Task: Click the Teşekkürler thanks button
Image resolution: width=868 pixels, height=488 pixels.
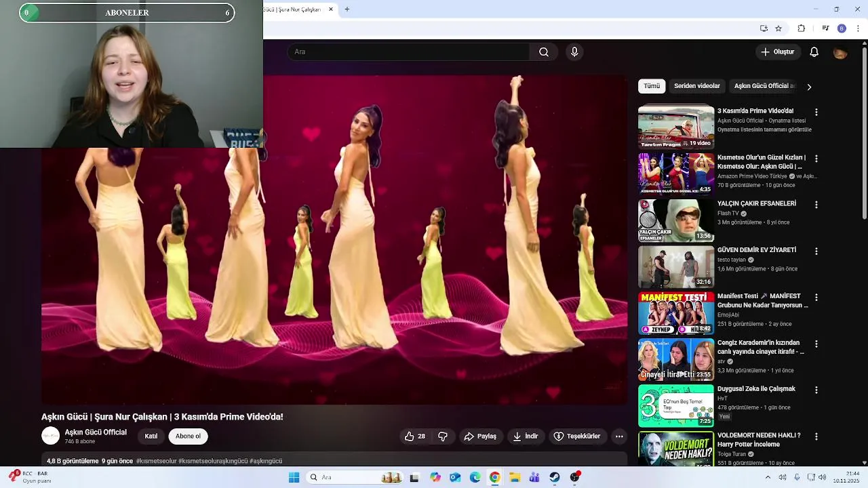Action: point(577,436)
